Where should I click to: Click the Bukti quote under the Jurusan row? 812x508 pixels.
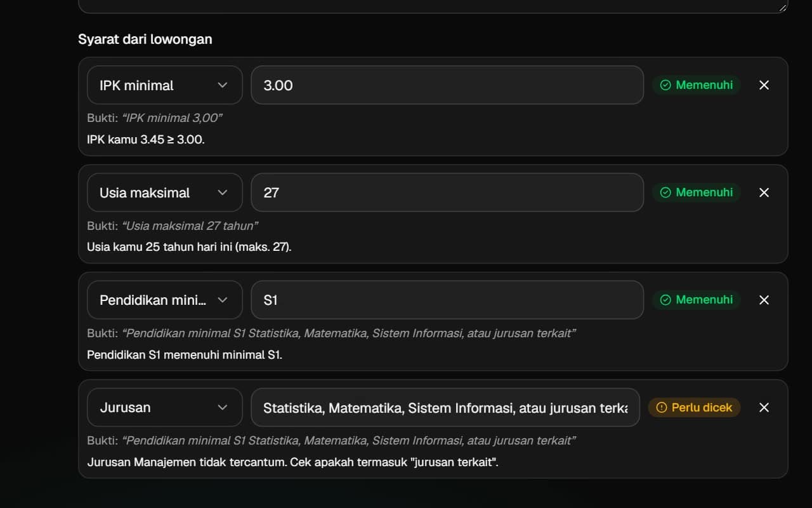pyautogui.click(x=349, y=441)
